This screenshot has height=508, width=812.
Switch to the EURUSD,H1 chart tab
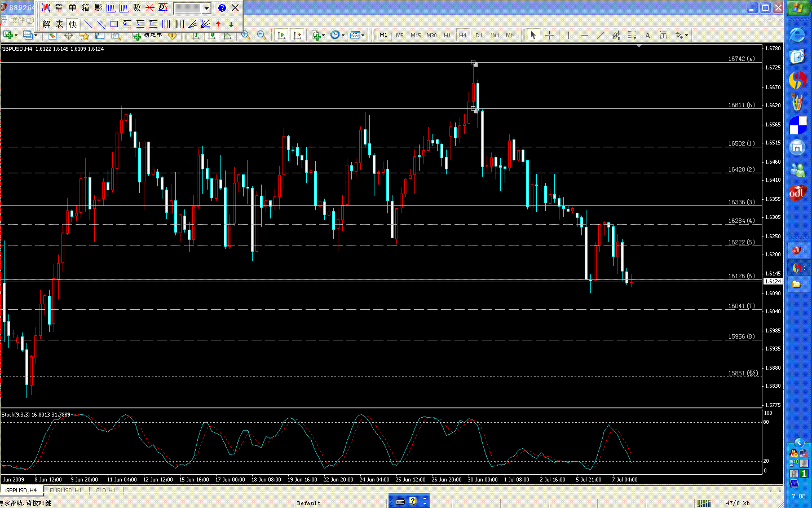65,491
